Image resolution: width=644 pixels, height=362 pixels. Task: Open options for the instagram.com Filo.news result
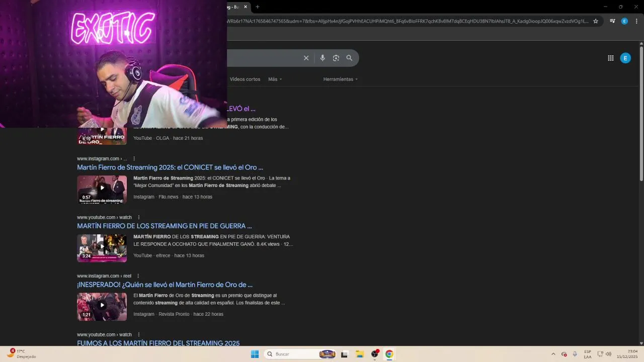(134, 158)
